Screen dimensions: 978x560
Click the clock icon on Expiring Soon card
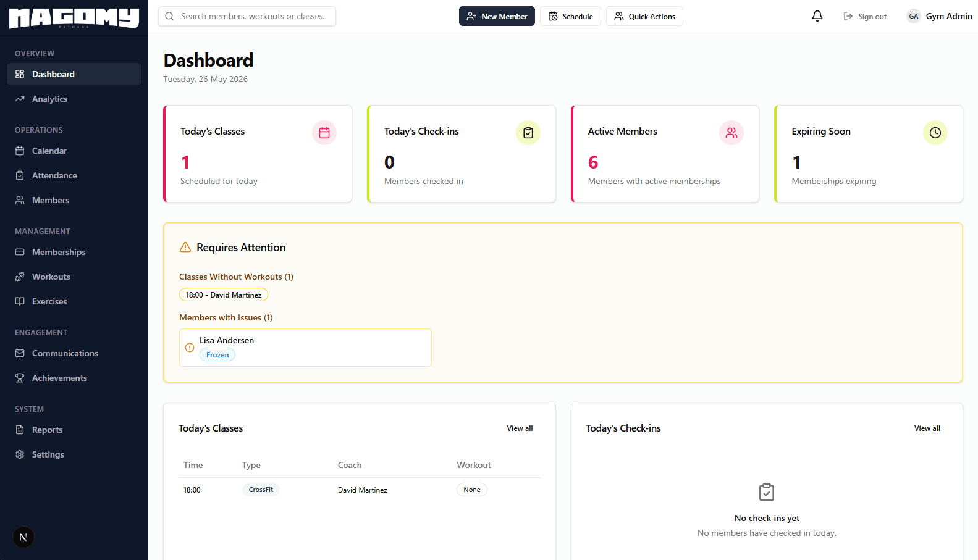935,133
